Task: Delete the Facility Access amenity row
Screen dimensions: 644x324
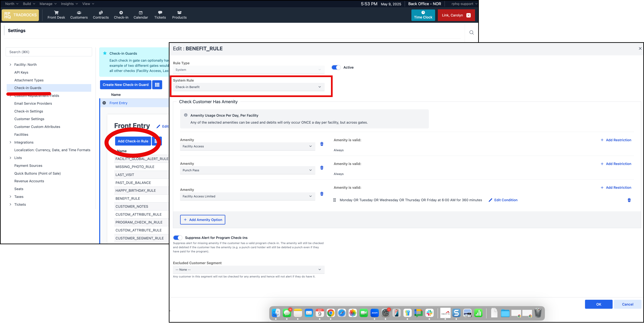Action: pyautogui.click(x=322, y=144)
